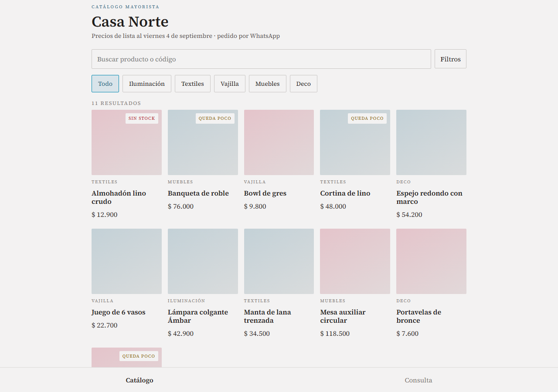Viewport: 558px width, 392px height.
Task: Click the price $ 7.600
Action: (407, 334)
